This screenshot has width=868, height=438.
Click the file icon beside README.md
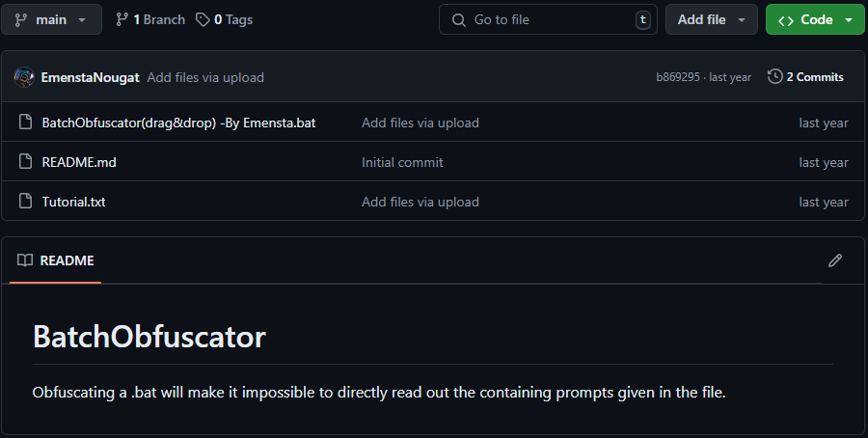pyautogui.click(x=26, y=162)
